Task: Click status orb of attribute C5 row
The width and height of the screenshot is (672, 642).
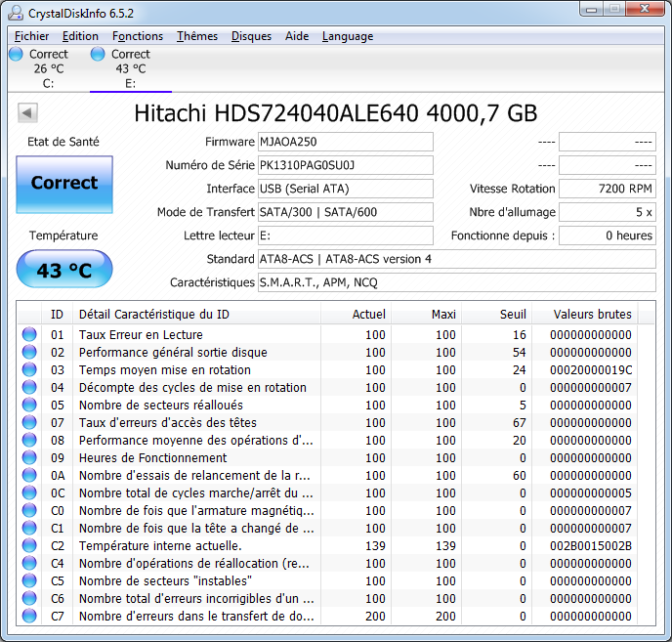Action: click(29, 580)
